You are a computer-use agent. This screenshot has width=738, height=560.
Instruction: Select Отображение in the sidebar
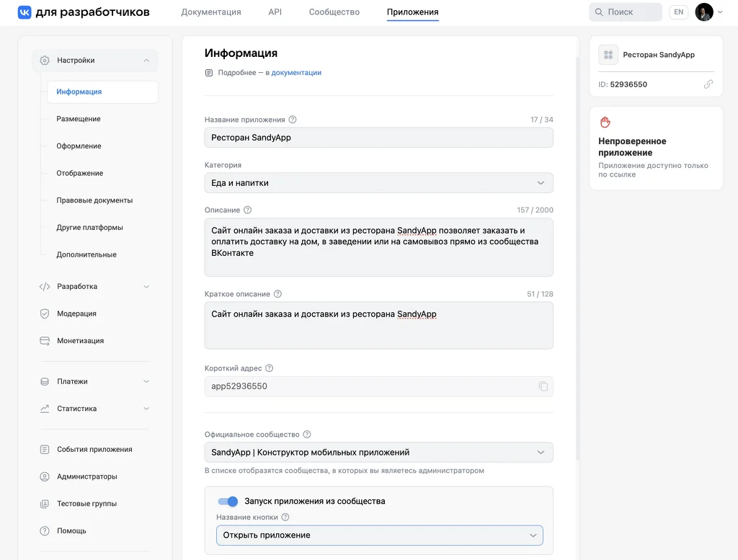coord(79,173)
